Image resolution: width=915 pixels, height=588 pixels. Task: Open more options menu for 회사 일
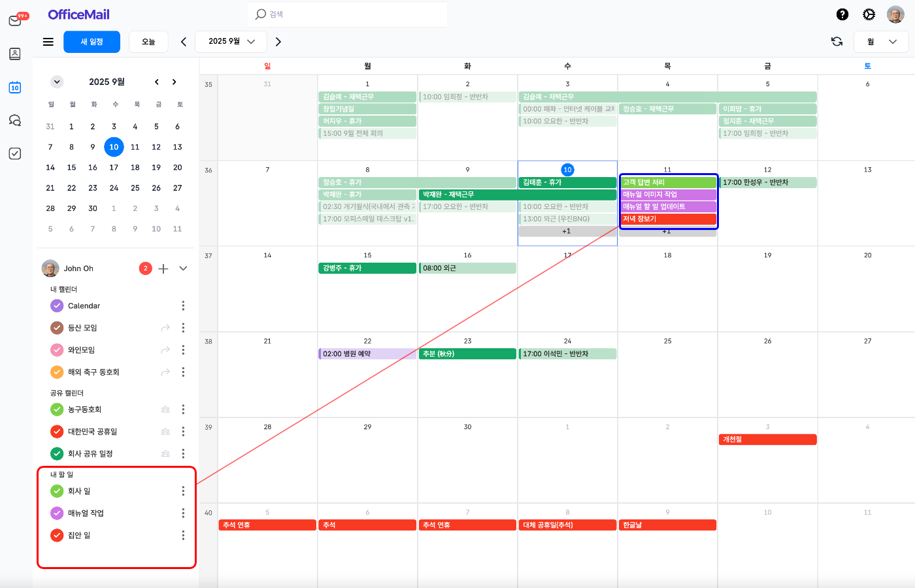coord(183,491)
